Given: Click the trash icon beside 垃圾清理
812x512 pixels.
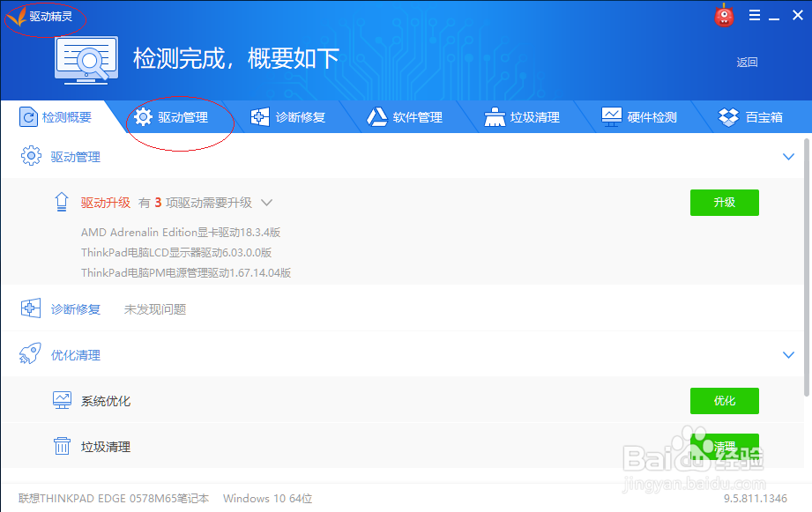Looking at the screenshot, I should (x=62, y=447).
